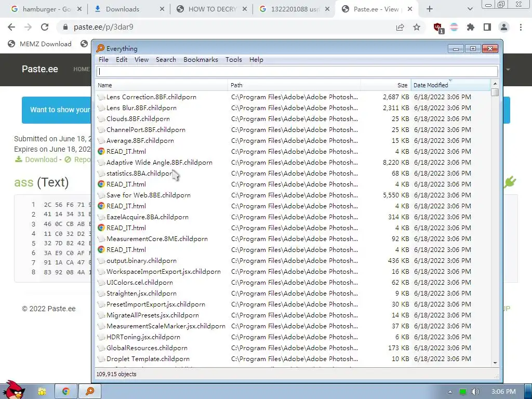
Task: Open the Paste.ee navbar dropdown caret
Action: point(508,70)
